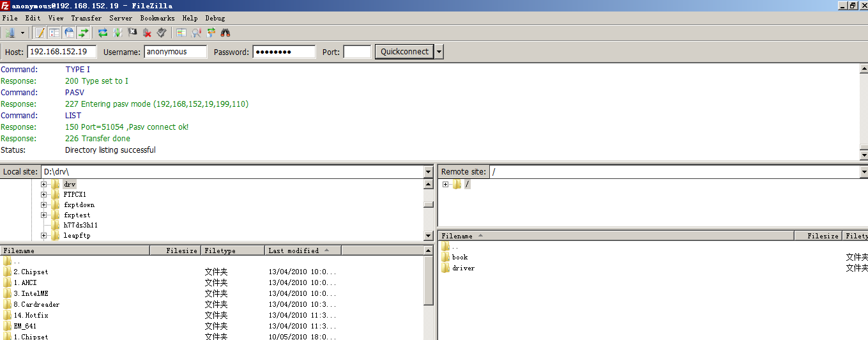Viewport: 868px width, 340px height.
Task: Toggle the remote directory tree display
Action: coord(69,33)
